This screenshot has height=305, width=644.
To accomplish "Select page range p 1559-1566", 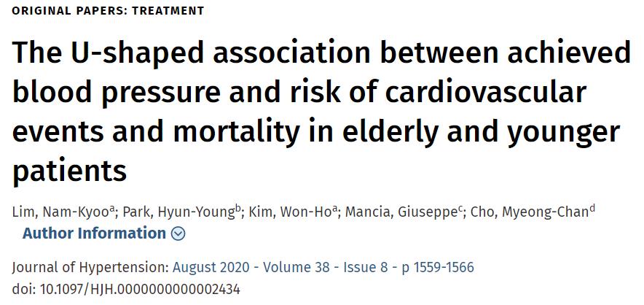I will click(438, 268).
